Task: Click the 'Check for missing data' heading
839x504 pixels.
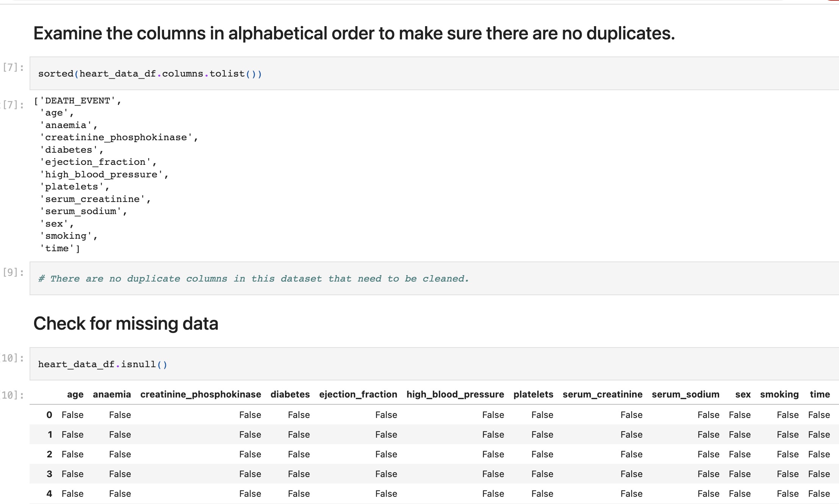Action: [x=126, y=324]
